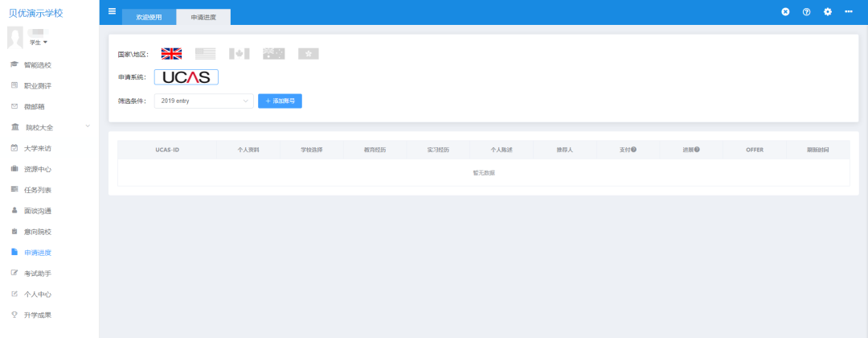Open 智能选校 in the sidebar
The image size is (868, 338).
[38, 64]
